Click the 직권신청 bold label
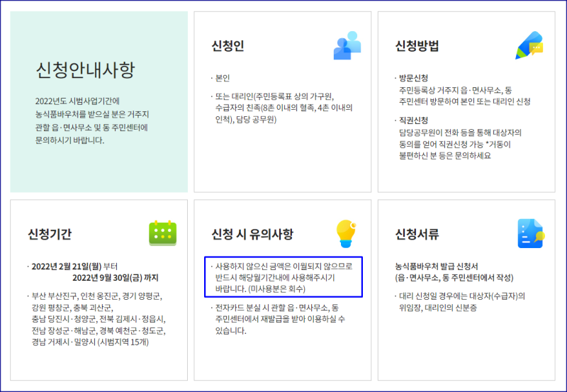This screenshot has height=392, width=567. tap(414, 121)
